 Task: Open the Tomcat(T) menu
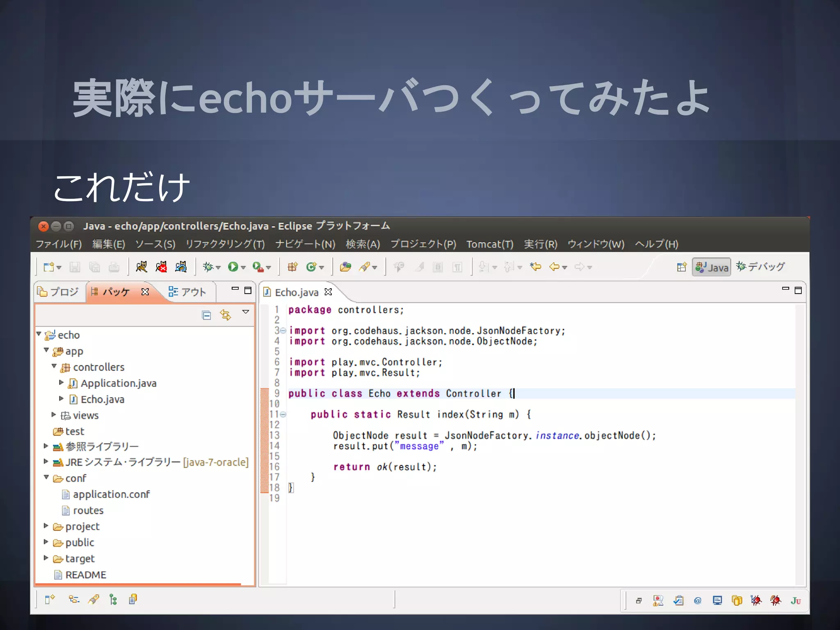coord(490,244)
